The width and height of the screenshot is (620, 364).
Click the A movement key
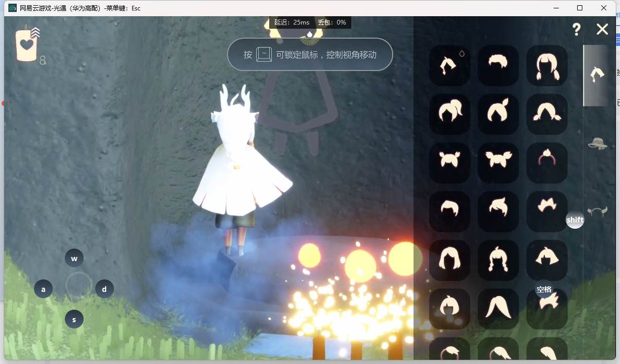point(43,289)
